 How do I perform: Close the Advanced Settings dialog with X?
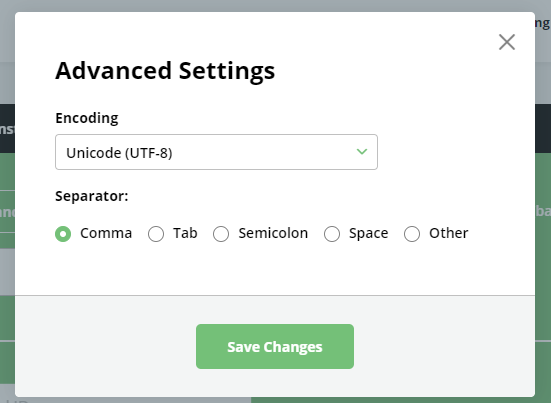coord(507,42)
